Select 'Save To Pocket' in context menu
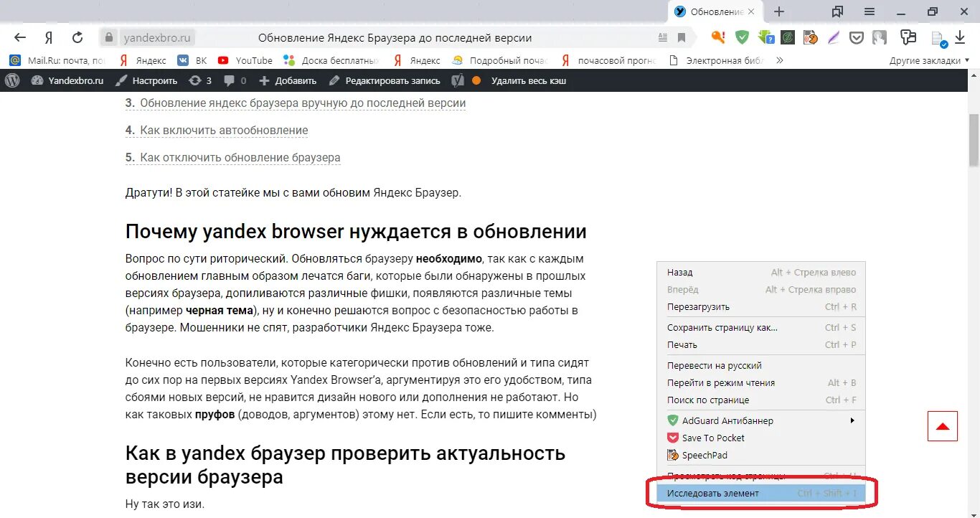 (x=761, y=438)
